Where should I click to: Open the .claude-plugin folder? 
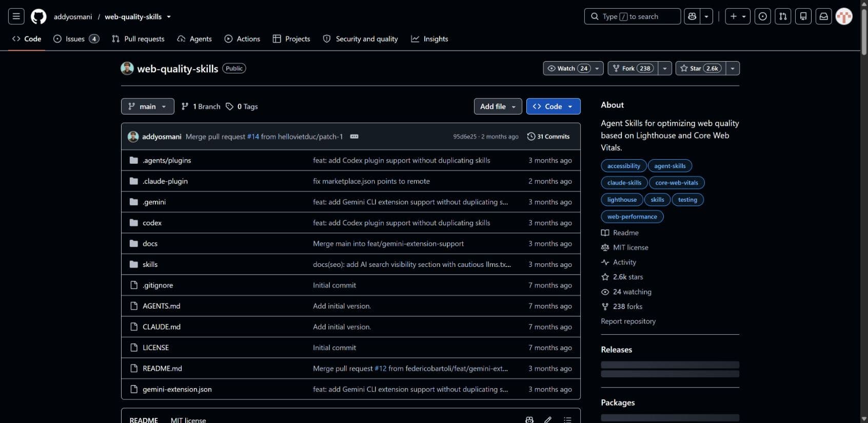(165, 181)
